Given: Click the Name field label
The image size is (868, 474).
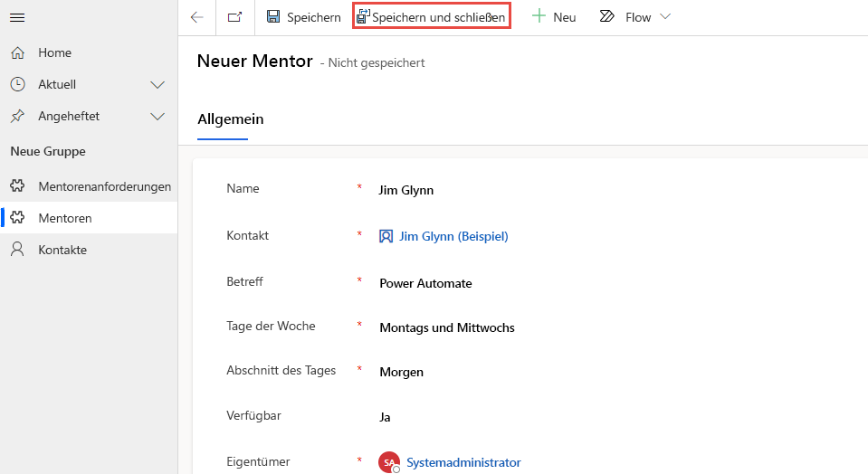Looking at the screenshot, I should 243,188.
